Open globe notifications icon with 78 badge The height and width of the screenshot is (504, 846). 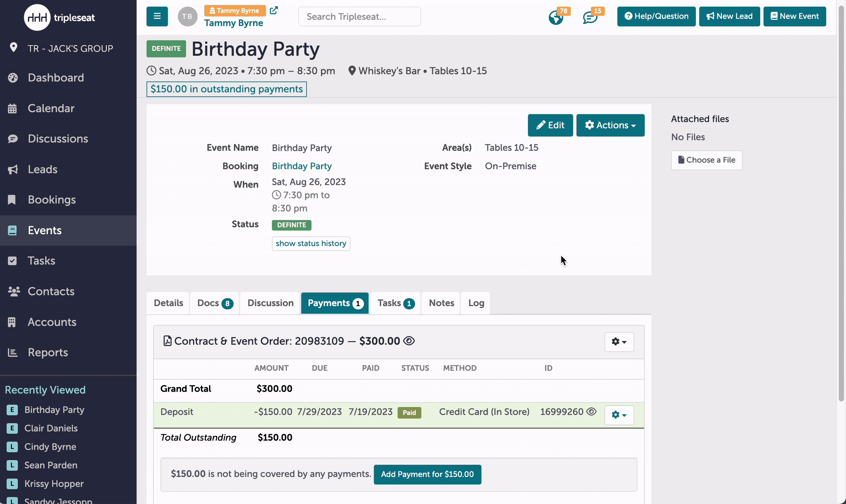pos(556,17)
